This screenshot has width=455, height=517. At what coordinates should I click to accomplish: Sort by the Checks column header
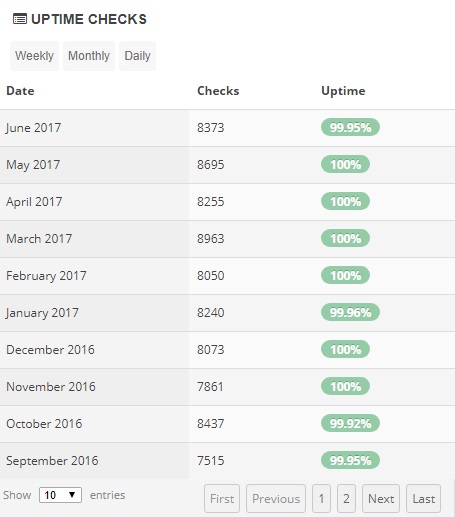pos(218,91)
